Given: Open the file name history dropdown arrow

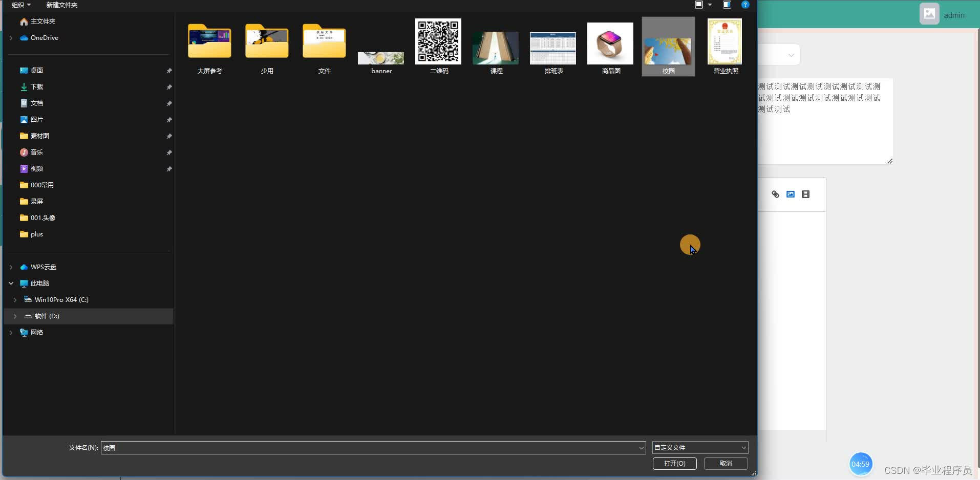Looking at the screenshot, I should [641, 448].
